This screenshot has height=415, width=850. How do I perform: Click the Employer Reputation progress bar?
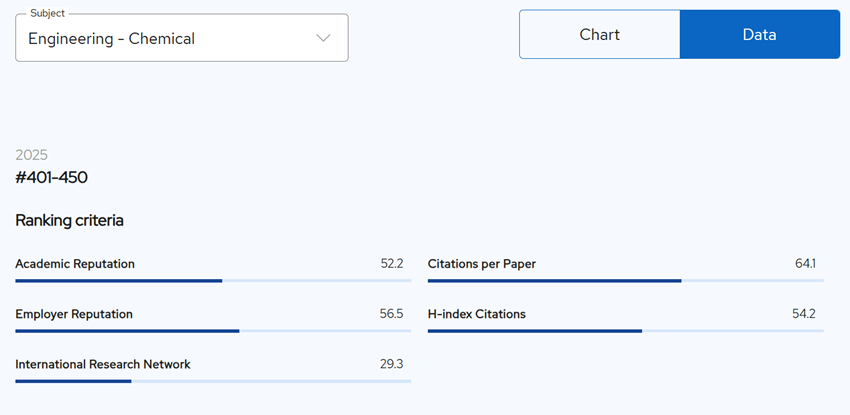coord(213,331)
